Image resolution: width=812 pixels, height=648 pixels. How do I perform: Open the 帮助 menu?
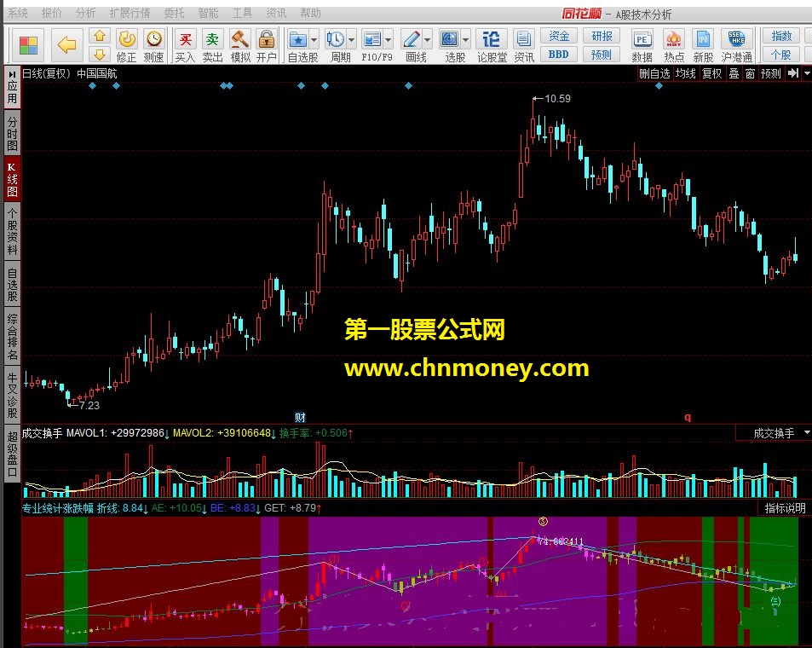(x=311, y=13)
